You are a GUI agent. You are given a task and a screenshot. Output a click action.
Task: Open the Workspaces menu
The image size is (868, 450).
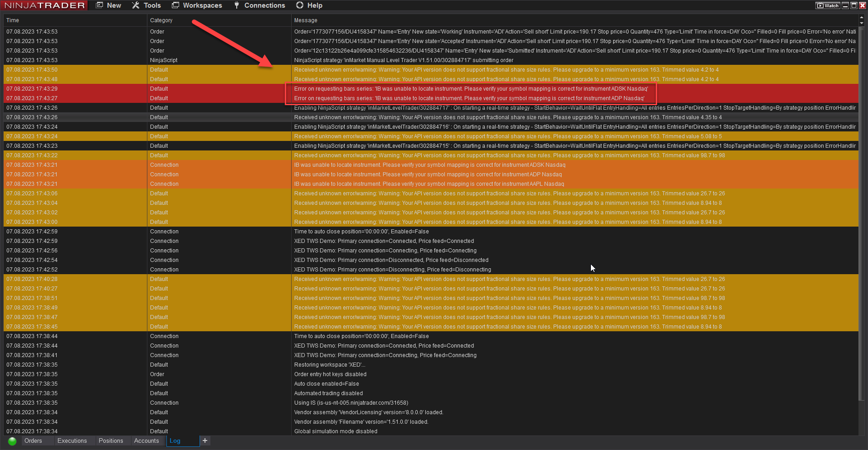pyautogui.click(x=197, y=5)
